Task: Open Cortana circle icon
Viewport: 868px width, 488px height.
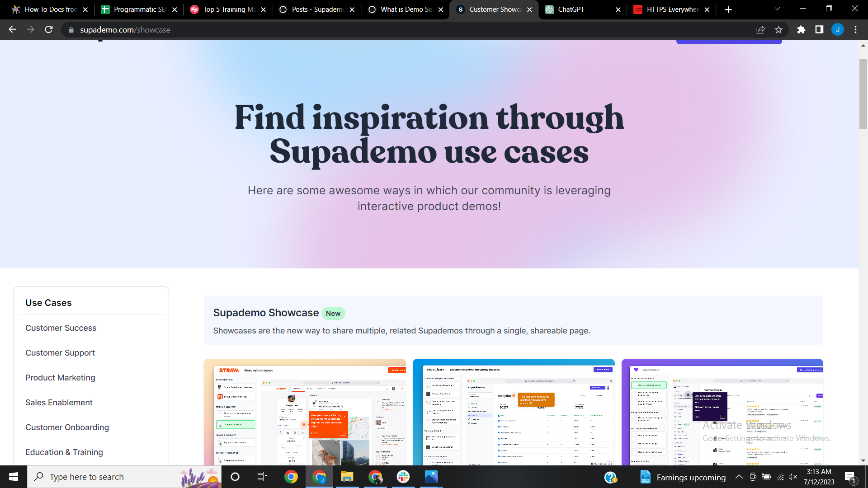Action: tap(235, 477)
